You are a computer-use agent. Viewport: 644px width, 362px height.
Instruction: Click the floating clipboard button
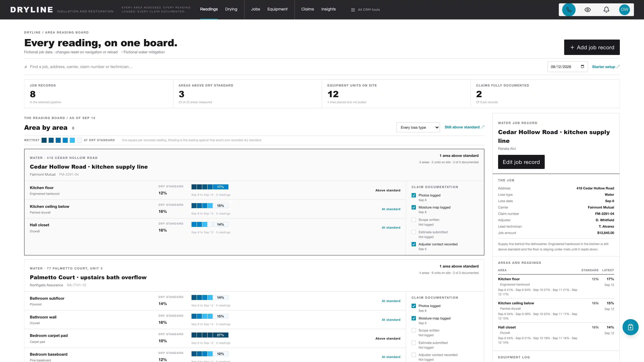click(630, 327)
